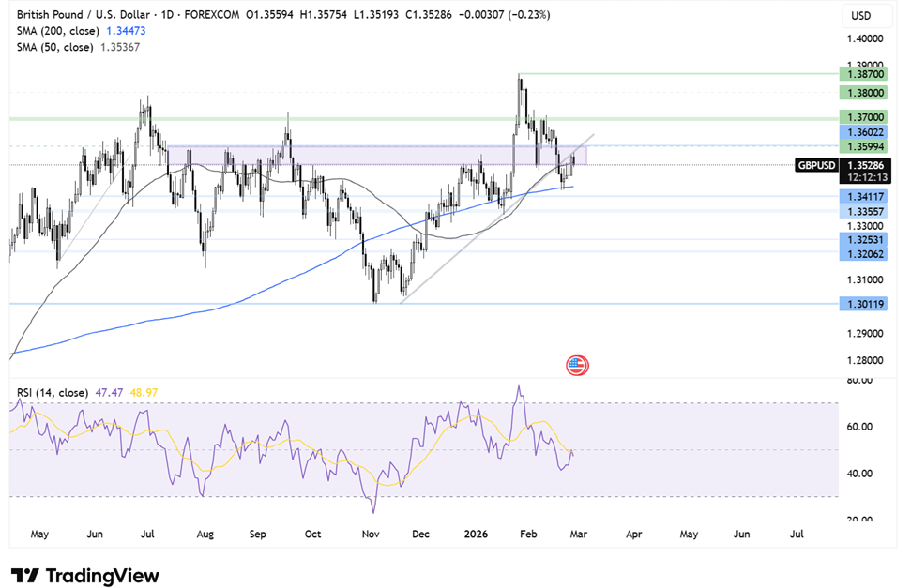Click the US flag economic event icon
This screenshot has height=588, width=911.
pos(577,366)
